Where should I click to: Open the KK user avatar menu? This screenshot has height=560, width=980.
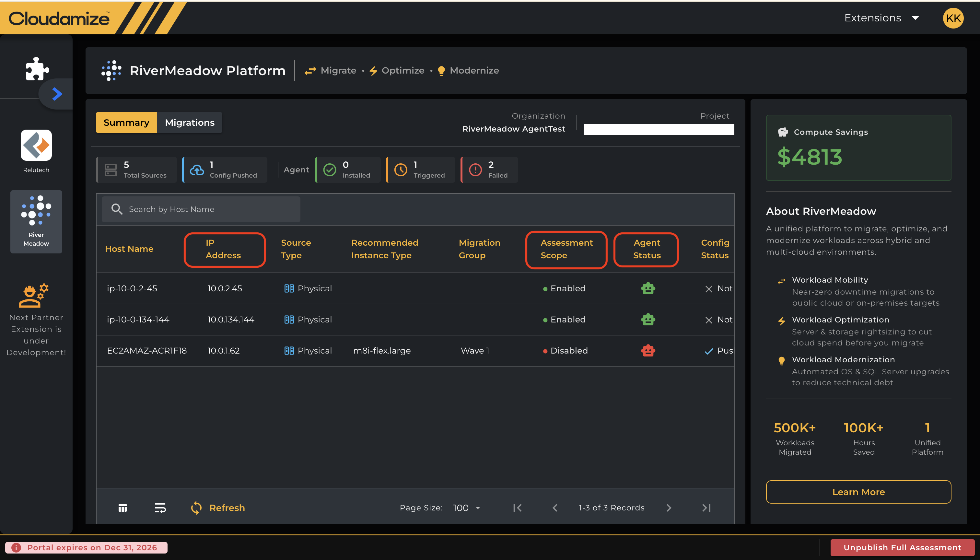(x=953, y=18)
